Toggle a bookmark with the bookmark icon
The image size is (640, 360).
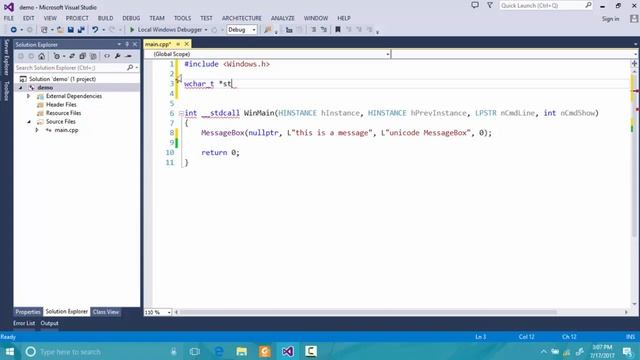pyautogui.click(x=338, y=30)
